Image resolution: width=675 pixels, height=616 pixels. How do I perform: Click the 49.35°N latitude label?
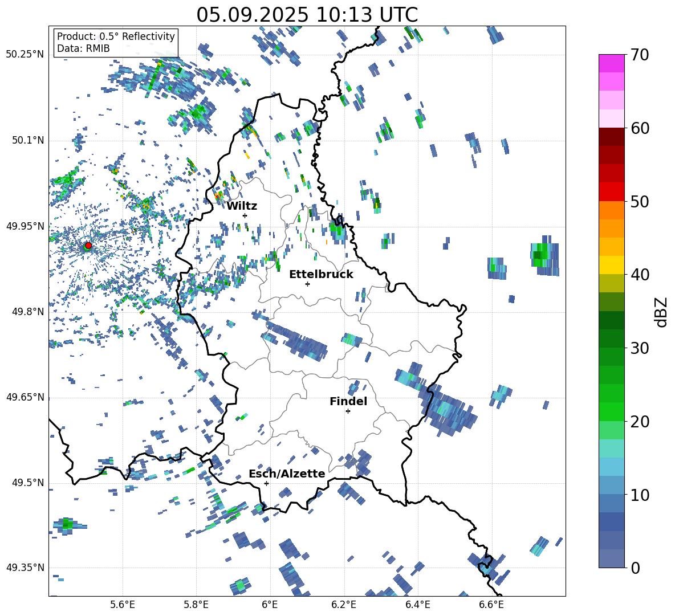[25, 568]
